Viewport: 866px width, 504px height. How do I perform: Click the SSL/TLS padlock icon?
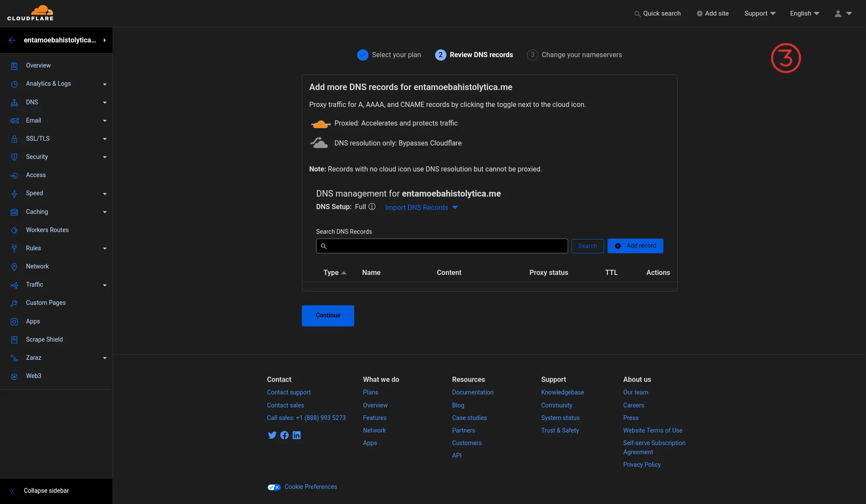coord(14,139)
